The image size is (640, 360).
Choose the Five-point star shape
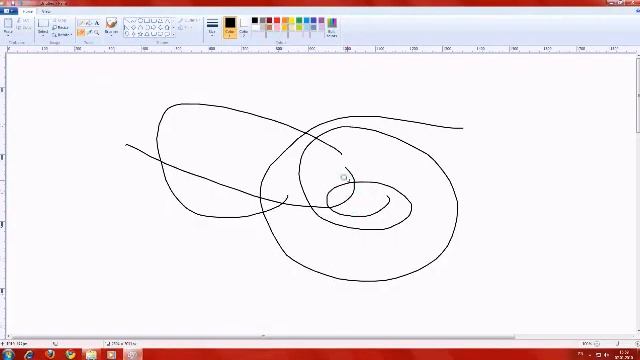pyautogui.click(x=140, y=34)
